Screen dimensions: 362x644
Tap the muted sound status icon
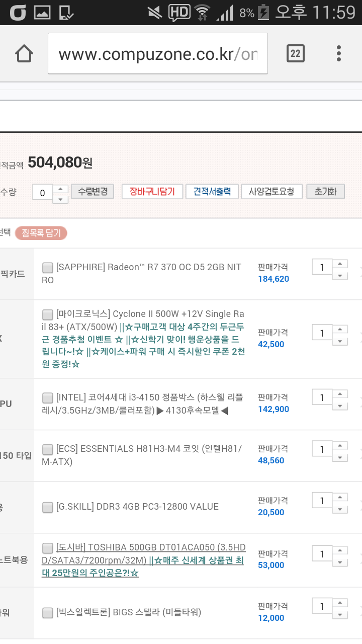[155, 12]
